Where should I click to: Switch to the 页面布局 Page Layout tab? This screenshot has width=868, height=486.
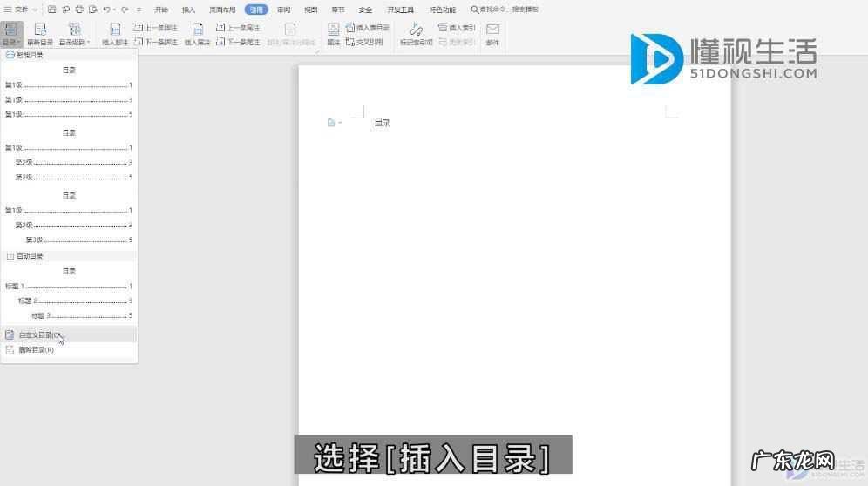point(222,10)
